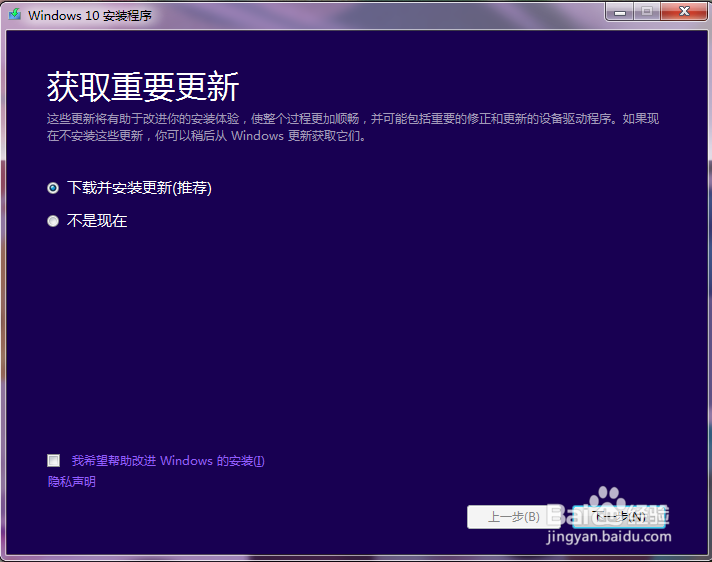Click the "下一步(N)" next button

[x=619, y=517]
